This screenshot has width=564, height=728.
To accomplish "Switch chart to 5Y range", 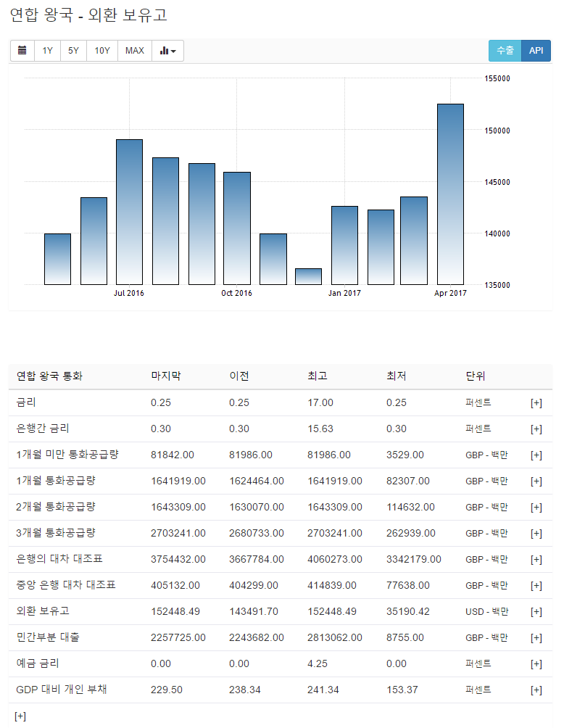I will (73, 51).
